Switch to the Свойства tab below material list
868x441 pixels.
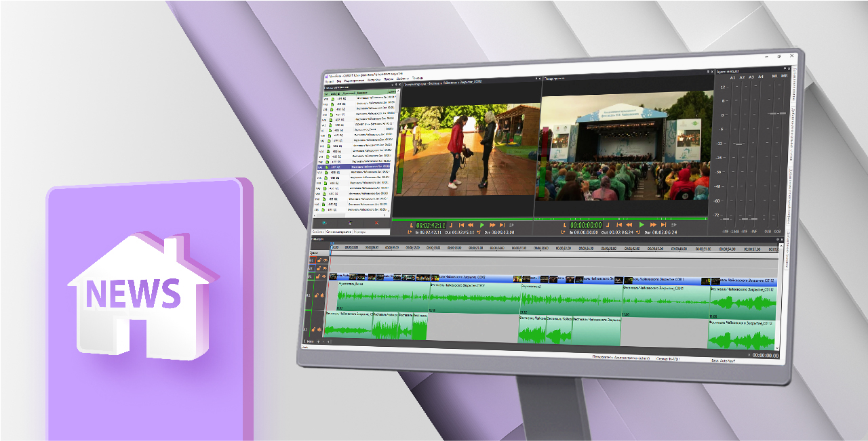317,232
